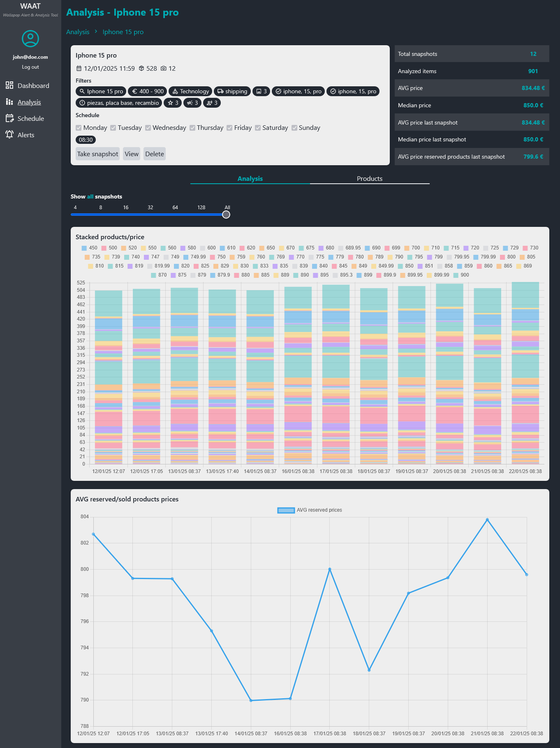
Task: Click the Schedule calendar icon
Action: coord(9,118)
